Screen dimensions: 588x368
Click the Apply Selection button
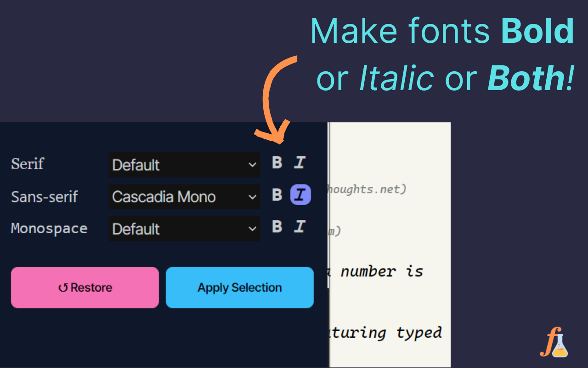[x=240, y=287]
